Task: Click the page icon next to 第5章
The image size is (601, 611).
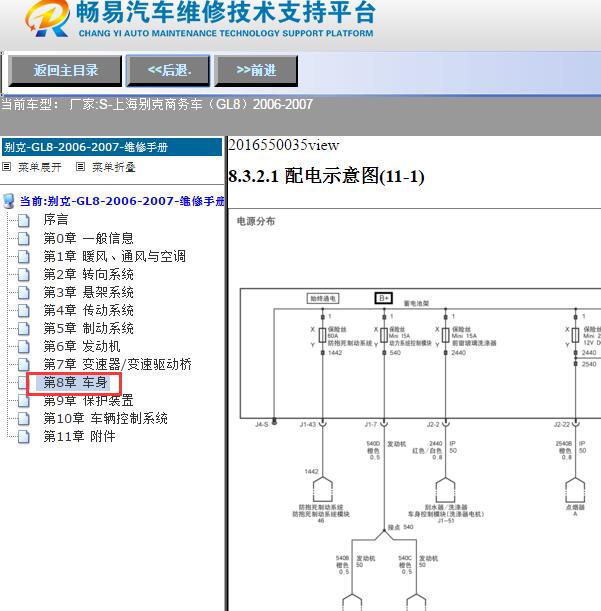Action: click(24, 328)
